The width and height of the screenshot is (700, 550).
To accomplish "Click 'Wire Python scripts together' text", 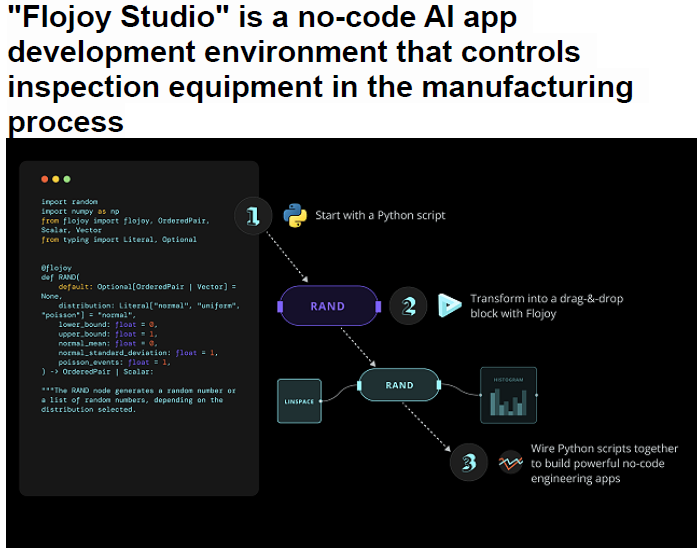I will (604, 449).
